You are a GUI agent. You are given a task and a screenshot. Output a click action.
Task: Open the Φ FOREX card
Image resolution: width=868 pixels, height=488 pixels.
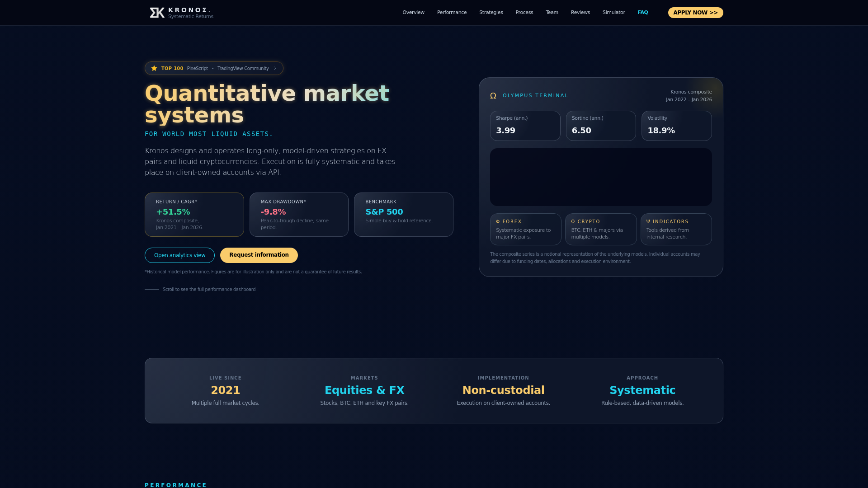point(525,230)
